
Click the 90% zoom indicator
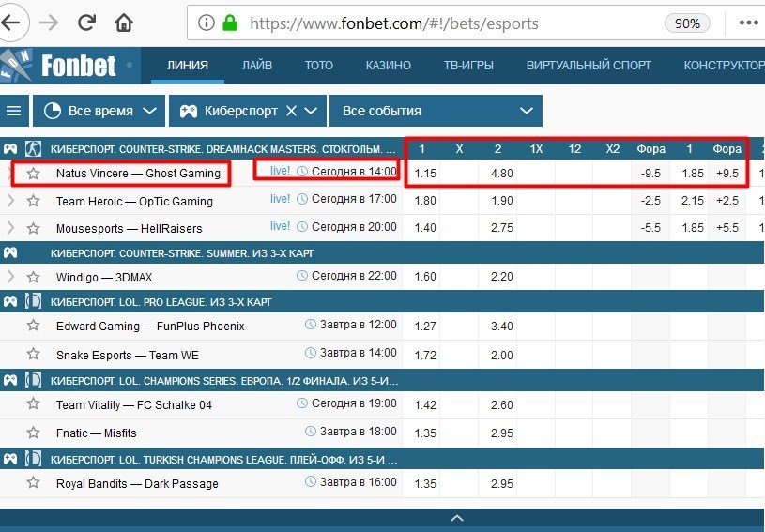687,23
